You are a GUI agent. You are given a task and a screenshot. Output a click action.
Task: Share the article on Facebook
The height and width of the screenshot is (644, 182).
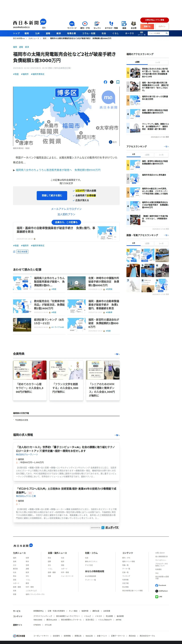click(x=105, y=82)
